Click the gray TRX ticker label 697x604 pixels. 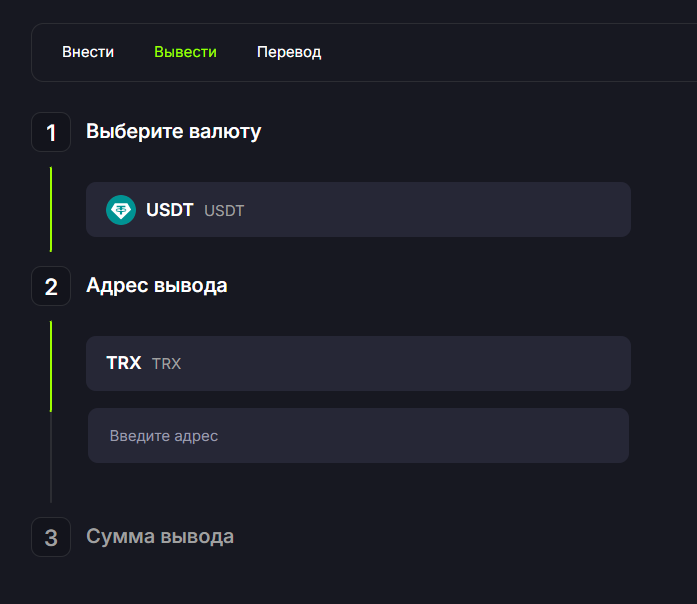(x=166, y=364)
